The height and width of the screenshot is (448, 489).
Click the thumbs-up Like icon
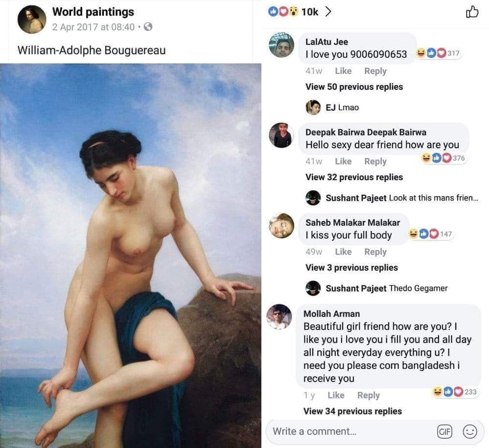(x=472, y=12)
